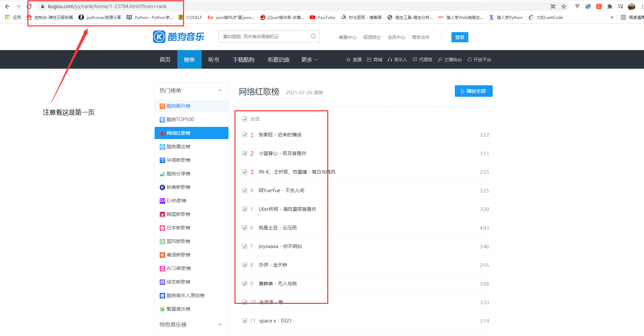Click the 播放全部 play all button
Viewport: 644px width, 336px height.
(x=473, y=91)
